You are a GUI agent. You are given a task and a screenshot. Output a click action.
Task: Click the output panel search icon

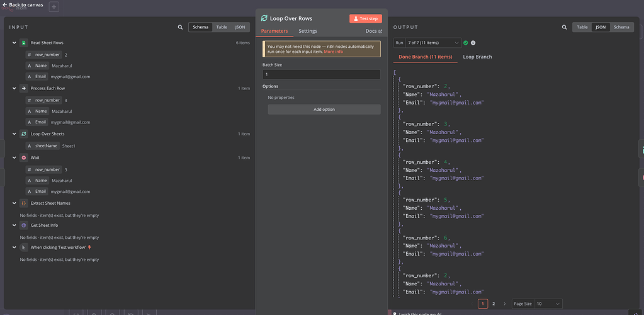tap(564, 27)
